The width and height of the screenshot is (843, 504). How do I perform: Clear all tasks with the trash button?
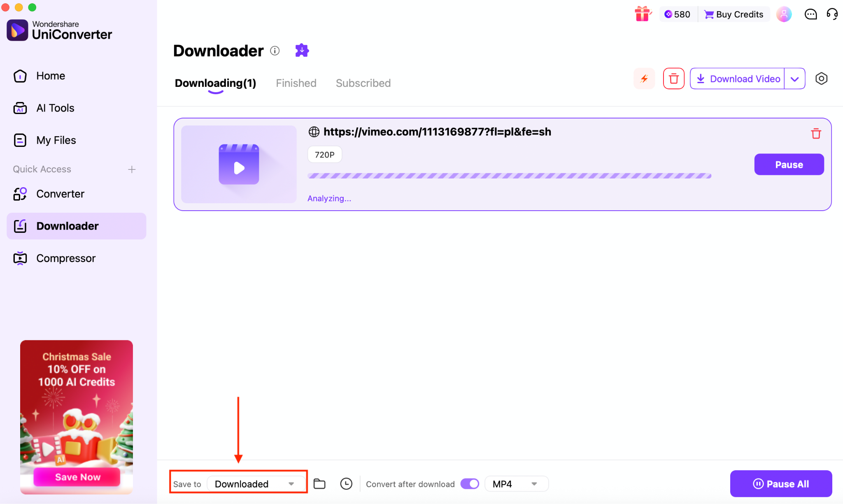click(673, 78)
